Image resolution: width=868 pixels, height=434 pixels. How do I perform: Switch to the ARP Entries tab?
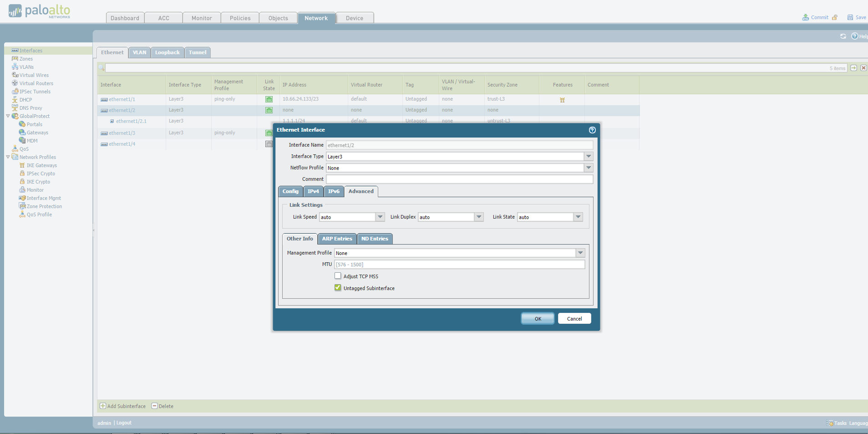337,239
